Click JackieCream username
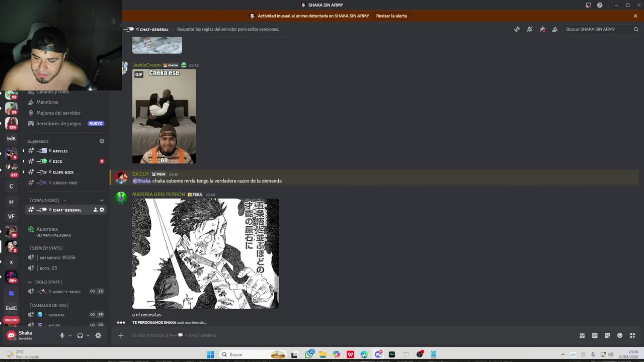644x362 pixels. tap(146, 65)
